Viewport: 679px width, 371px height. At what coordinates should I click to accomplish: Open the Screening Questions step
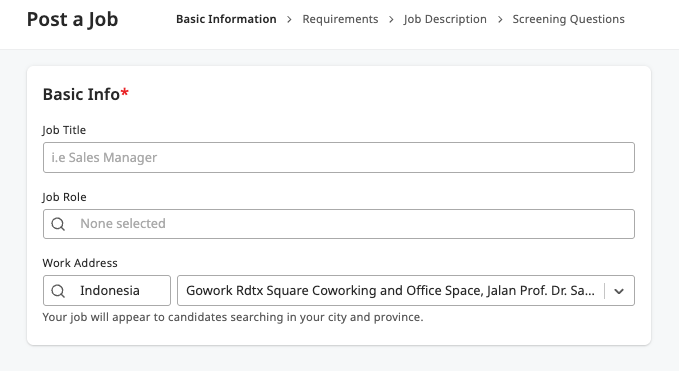tap(569, 19)
